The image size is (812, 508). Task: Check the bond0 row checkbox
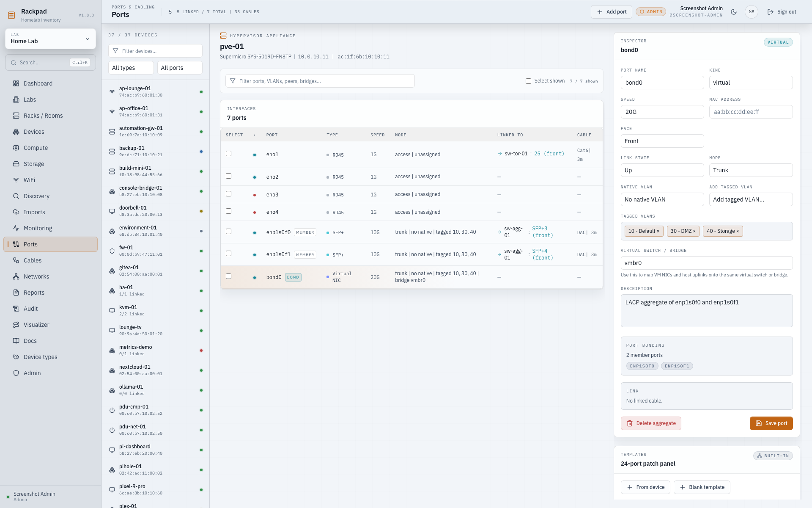click(x=229, y=276)
